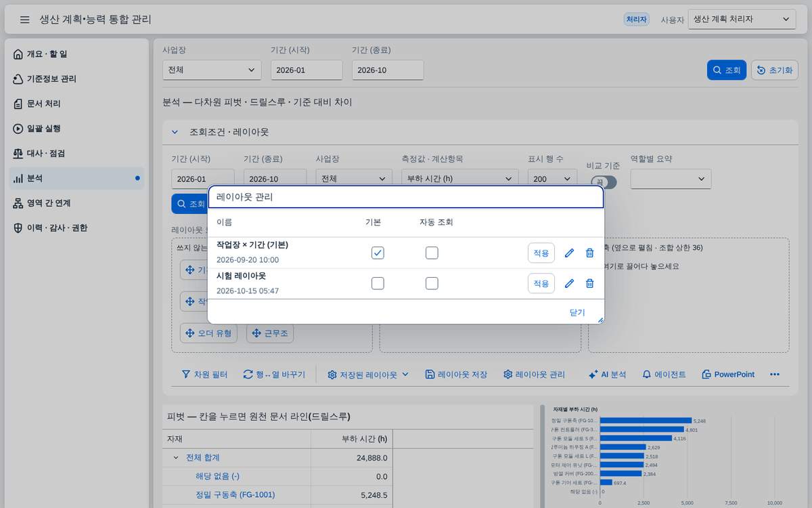
Task: Open the panel 사업장 dropdown showing 전체
Action: [354, 179]
